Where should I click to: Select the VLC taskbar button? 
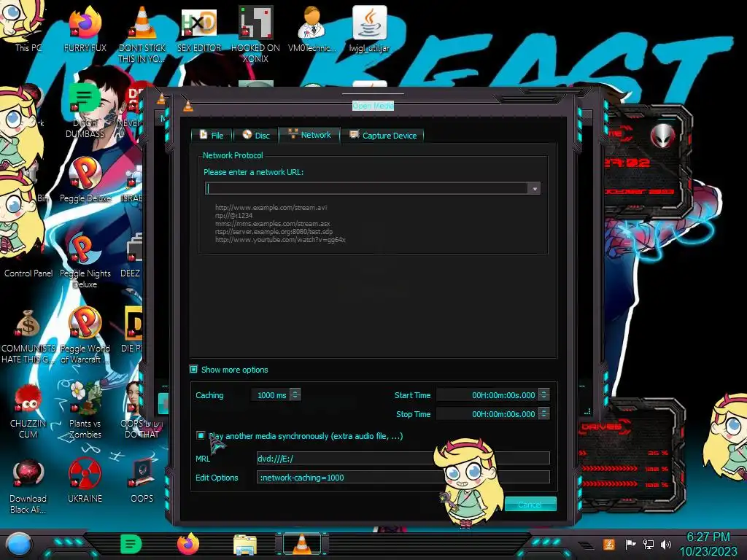[301, 544]
